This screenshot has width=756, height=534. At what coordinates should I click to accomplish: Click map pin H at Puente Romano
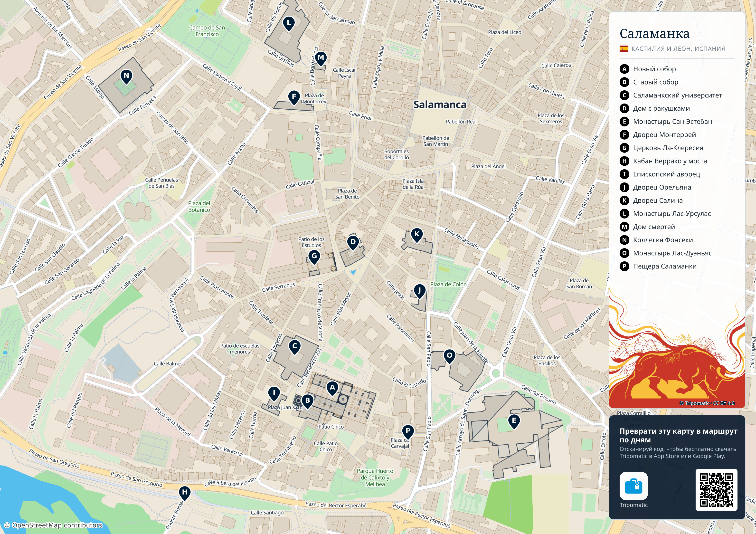185,493
